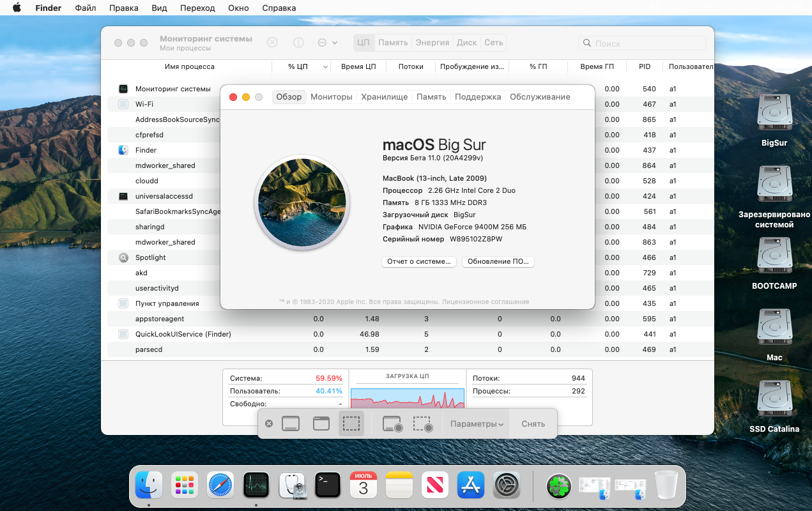Click the Big Sur wallpaper logo image
The image size is (812, 511).
(302, 203)
